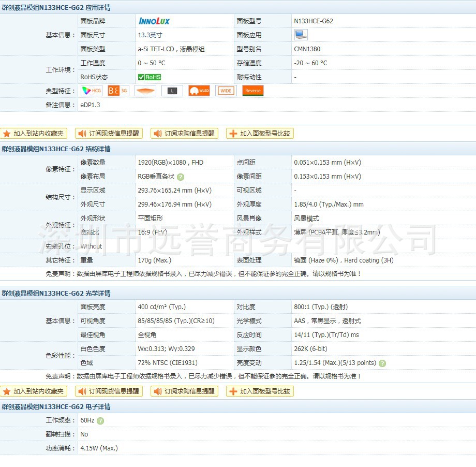Click the working temperature 0 ~ 50 °C
476x467 pixels.
pos(152,63)
